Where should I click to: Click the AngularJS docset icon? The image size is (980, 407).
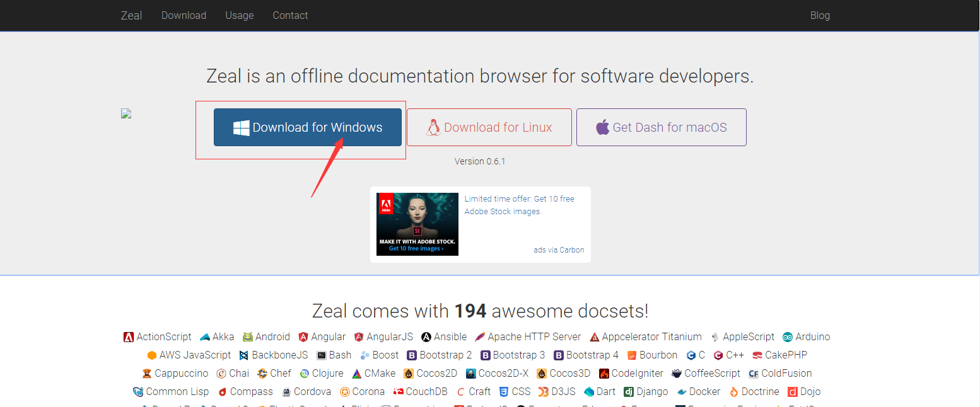click(x=359, y=337)
